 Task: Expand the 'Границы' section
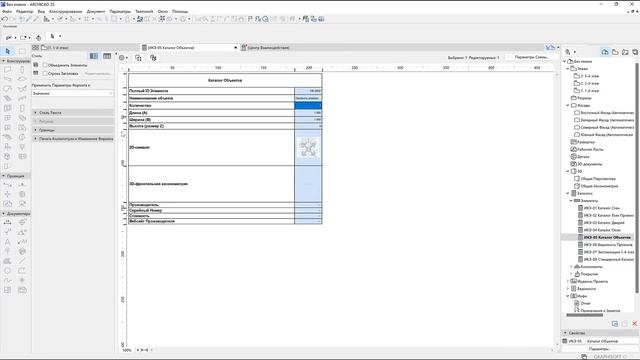click(73, 130)
